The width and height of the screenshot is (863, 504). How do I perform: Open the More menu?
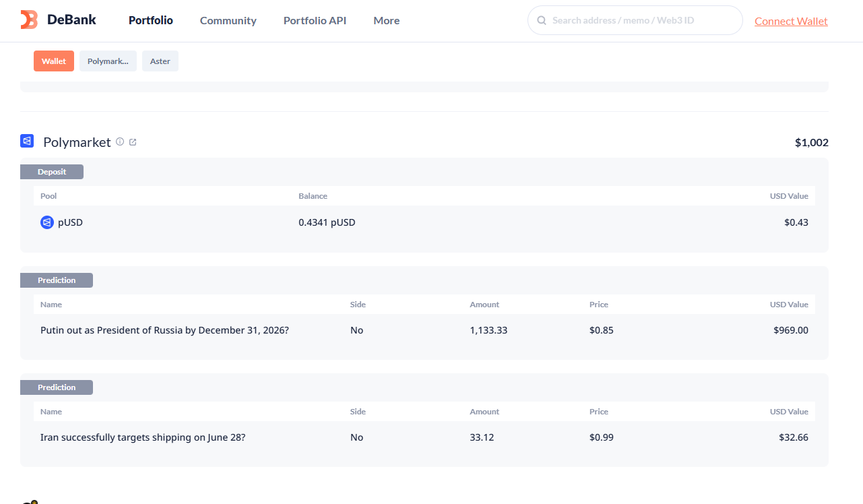[x=387, y=21]
